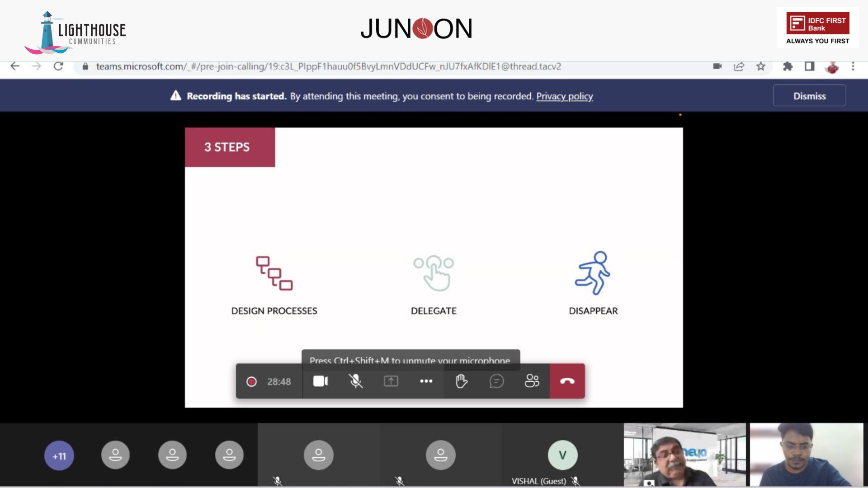Open Chrome three-dot menu
Viewport: 868px width, 488px height.
point(853,66)
